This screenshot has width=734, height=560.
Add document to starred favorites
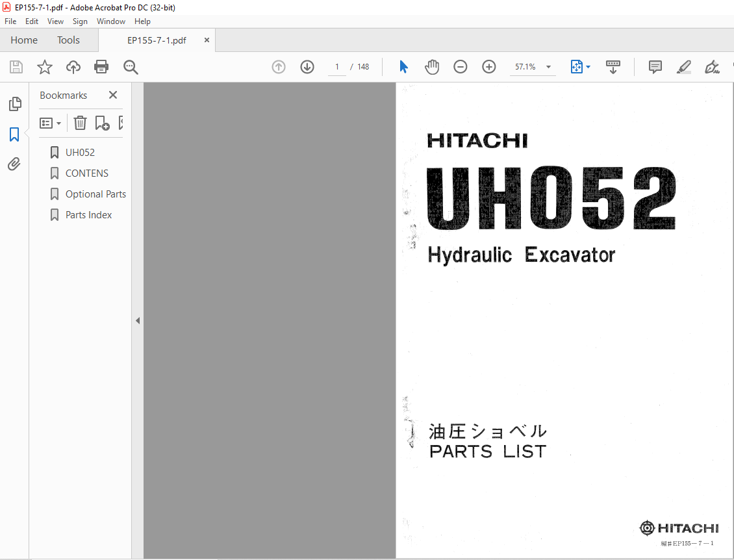pos(44,67)
